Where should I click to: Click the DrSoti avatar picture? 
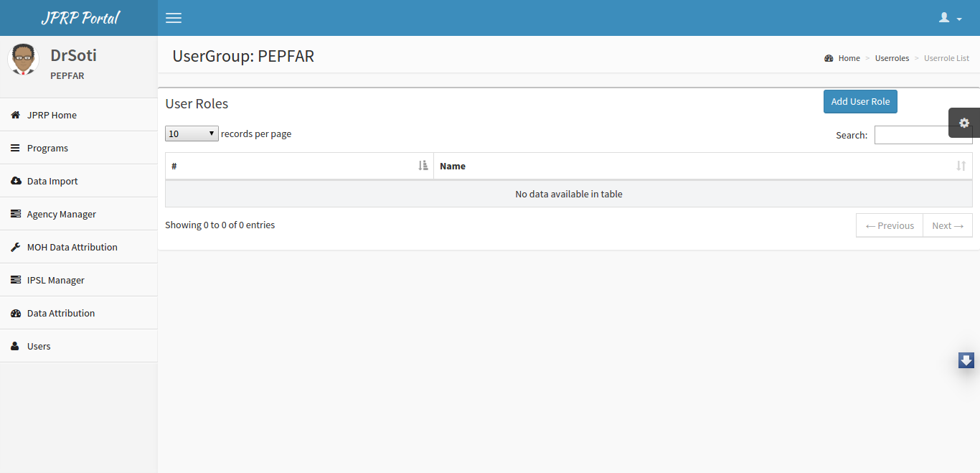point(23,60)
